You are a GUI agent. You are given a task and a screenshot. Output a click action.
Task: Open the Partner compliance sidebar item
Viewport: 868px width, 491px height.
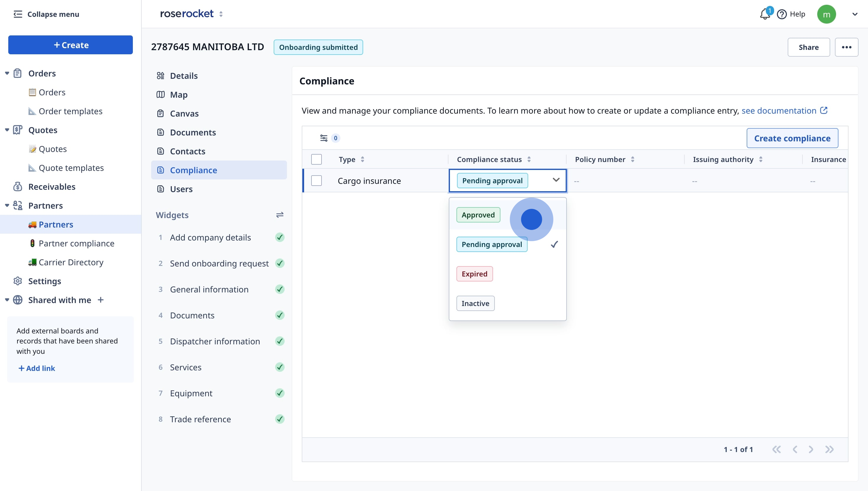click(76, 243)
